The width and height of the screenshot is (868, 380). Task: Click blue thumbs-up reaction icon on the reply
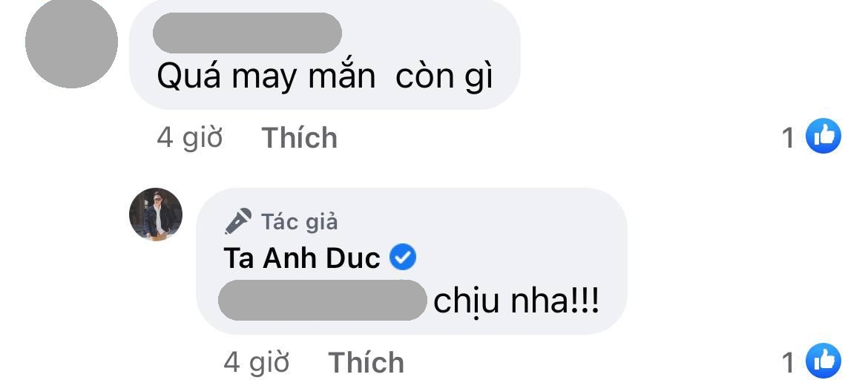pos(823,361)
